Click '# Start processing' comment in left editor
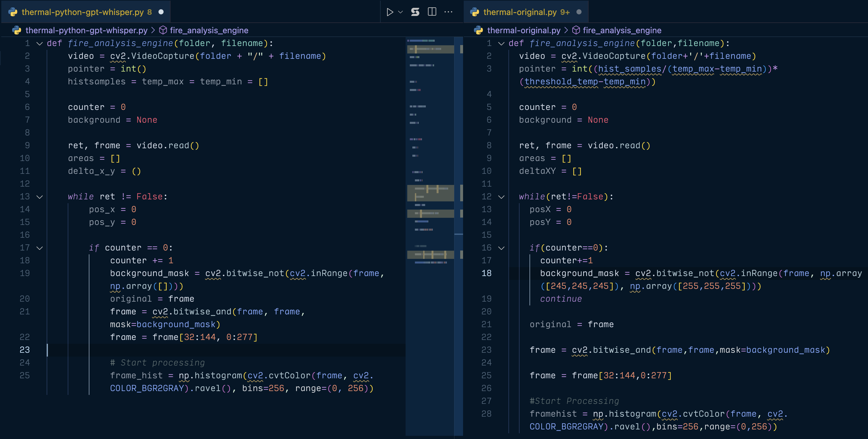The width and height of the screenshot is (868, 439). (157, 363)
